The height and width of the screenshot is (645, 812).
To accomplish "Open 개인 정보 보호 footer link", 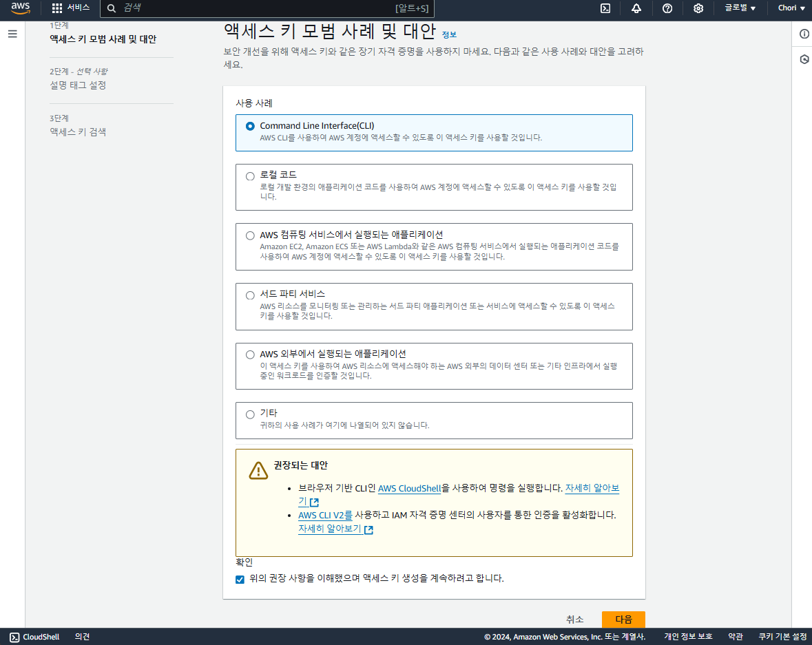I will (x=688, y=637).
